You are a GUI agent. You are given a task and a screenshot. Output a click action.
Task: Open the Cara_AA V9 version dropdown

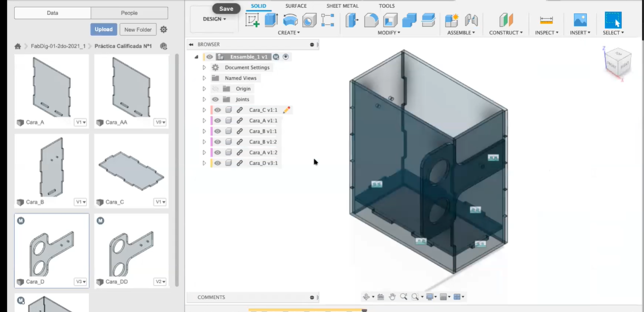(x=160, y=122)
